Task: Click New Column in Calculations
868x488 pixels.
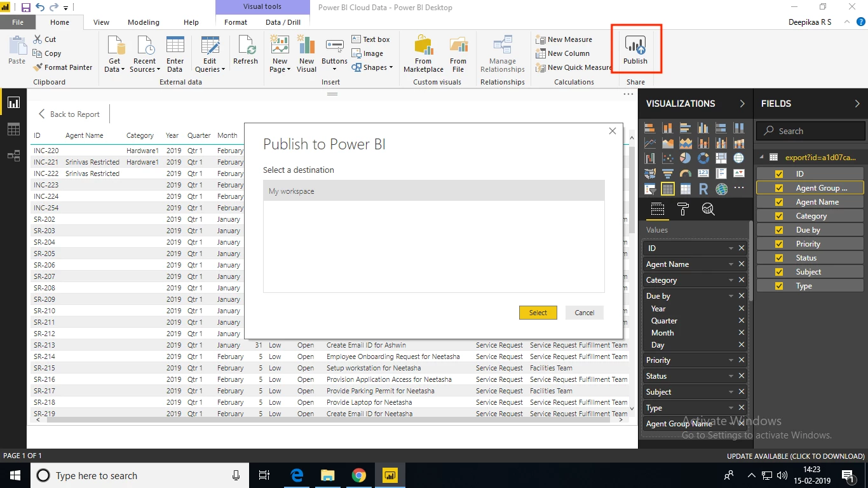Action: (562, 53)
